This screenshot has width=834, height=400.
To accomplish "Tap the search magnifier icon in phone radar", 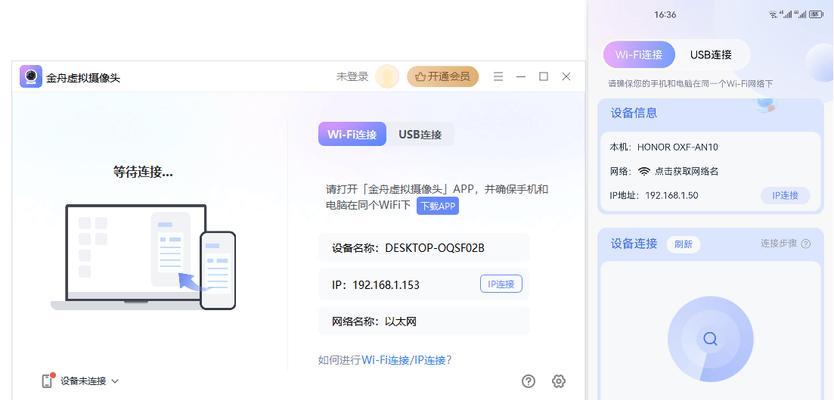I will pyautogui.click(x=710, y=339).
